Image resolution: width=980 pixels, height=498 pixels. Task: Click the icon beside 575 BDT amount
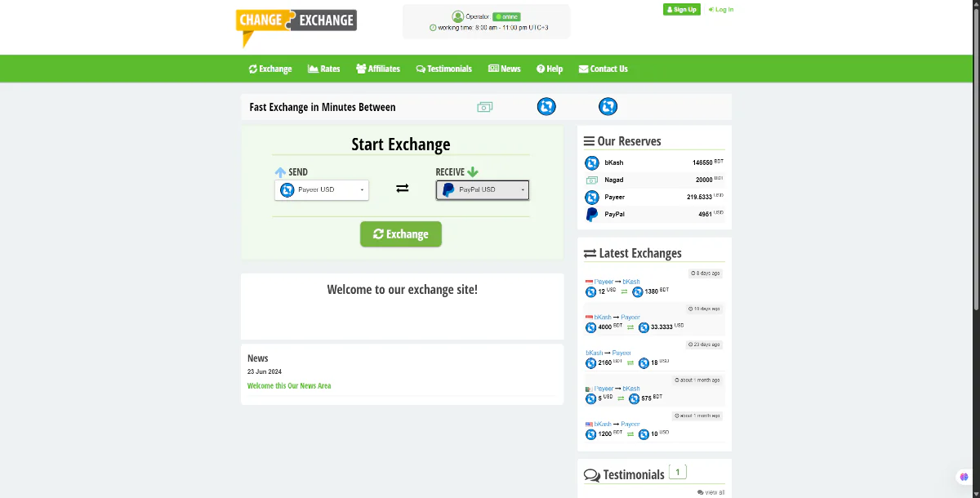[x=635, y=398]
